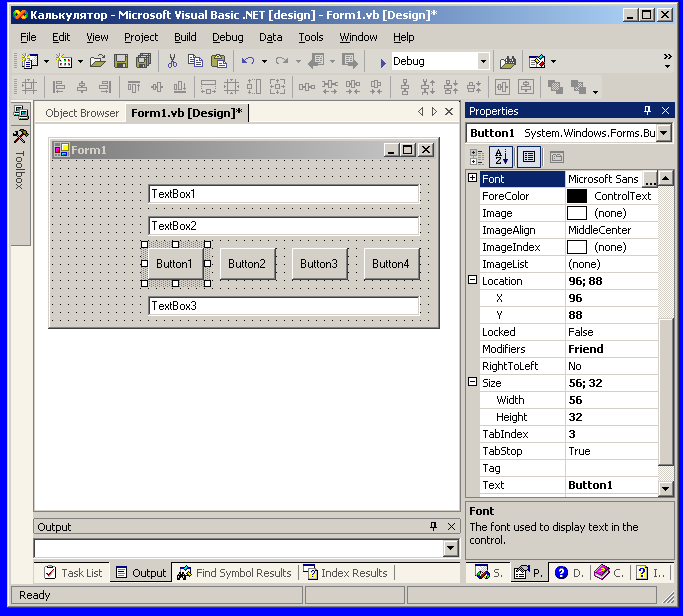The image size is (683, 616).
Task: Click the ImageIndex preview swatch
Action: (x=577, y=247)
